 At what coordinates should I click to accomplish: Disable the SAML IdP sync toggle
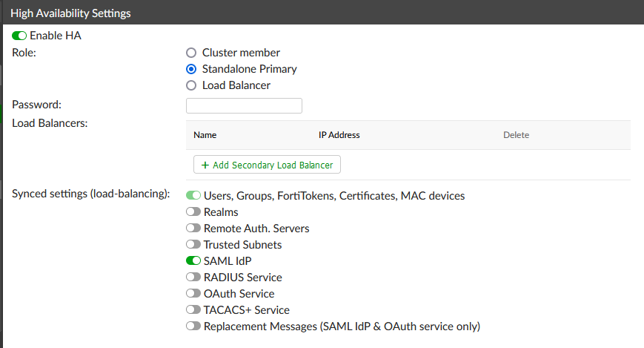[x=193, y=261]
